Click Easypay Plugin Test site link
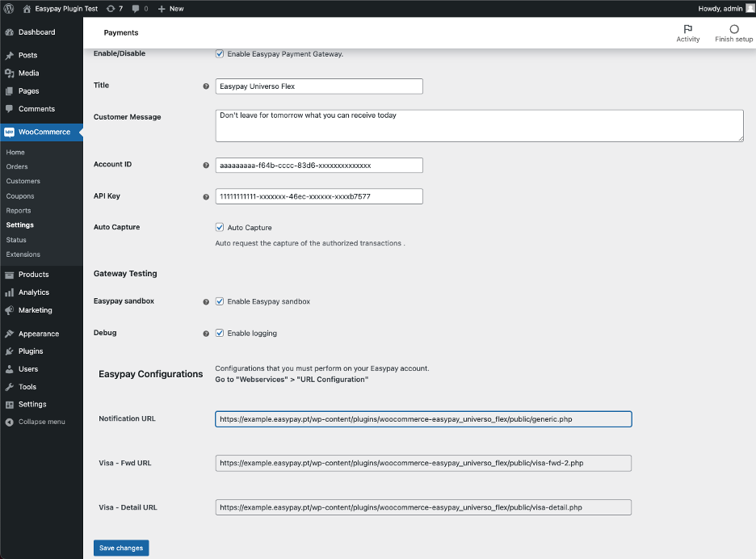This screenshot has height=559, width=756. [x=66, y=9]
